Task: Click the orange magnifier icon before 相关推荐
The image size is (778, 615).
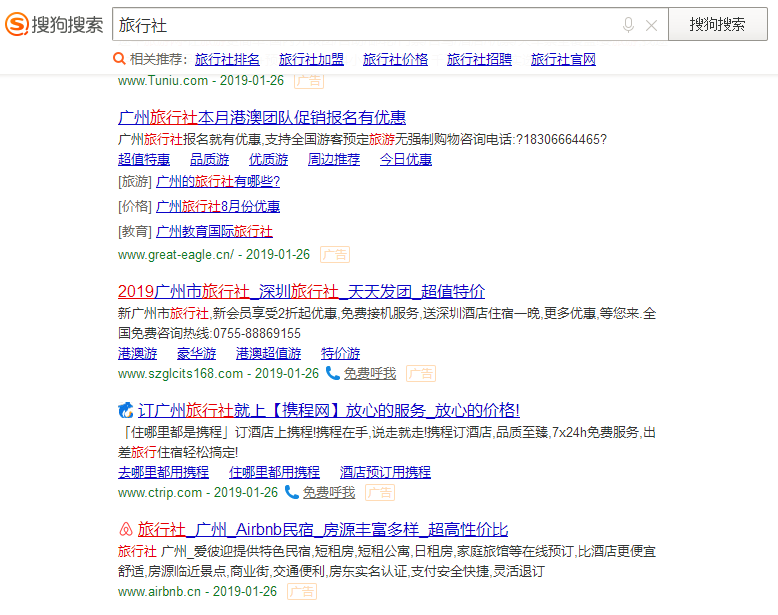Action: [119, 60]
